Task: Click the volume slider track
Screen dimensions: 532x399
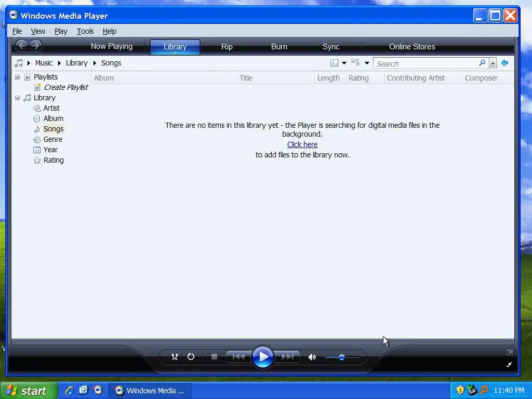Action: [342, 357]
